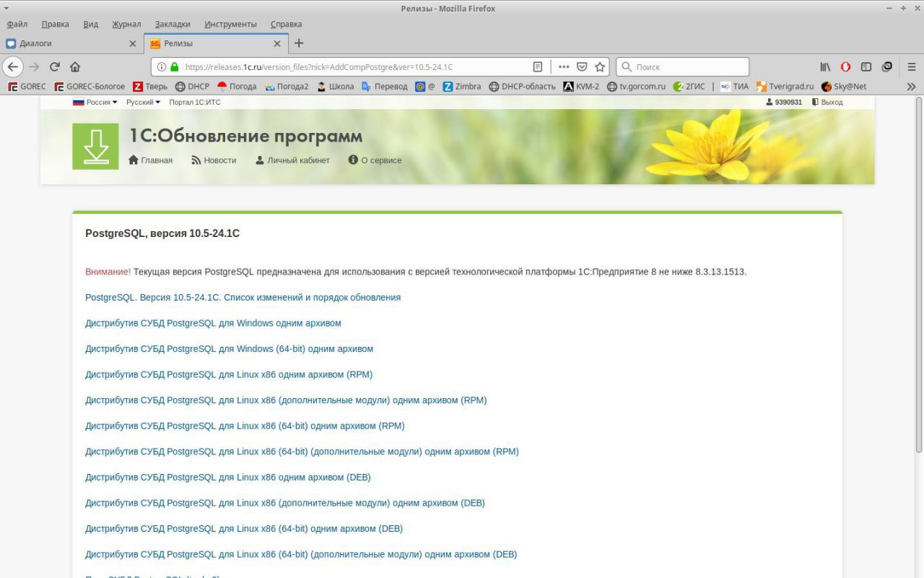
Task: Open DHCP-область bookmark
Action: (522, 86)
